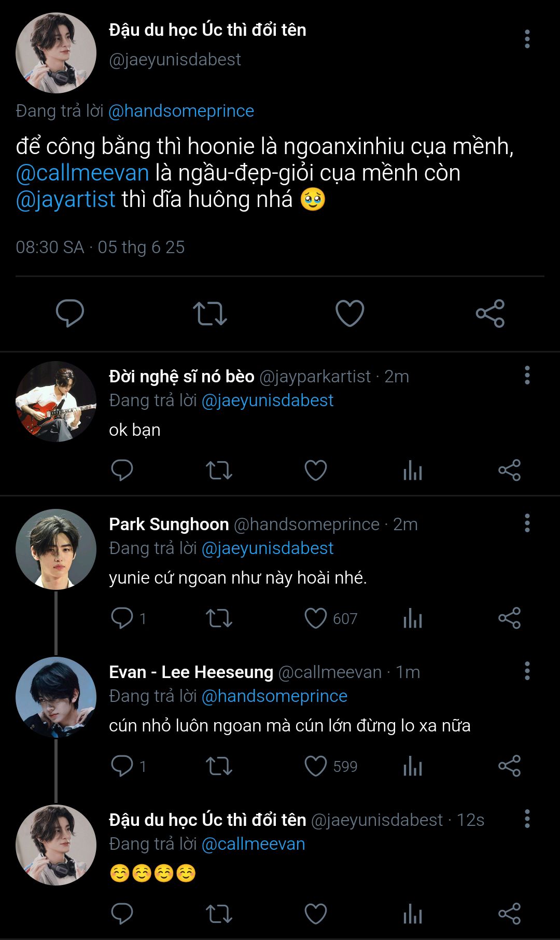Image resolution: width=560 pixels, height=940 pixels.
Task: Open the @handsomeprince link under the main author
Action: (181, 111)
